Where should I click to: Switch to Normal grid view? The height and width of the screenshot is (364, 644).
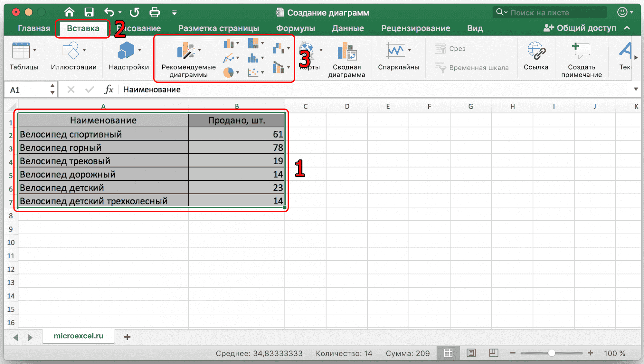tap(448, 353)
